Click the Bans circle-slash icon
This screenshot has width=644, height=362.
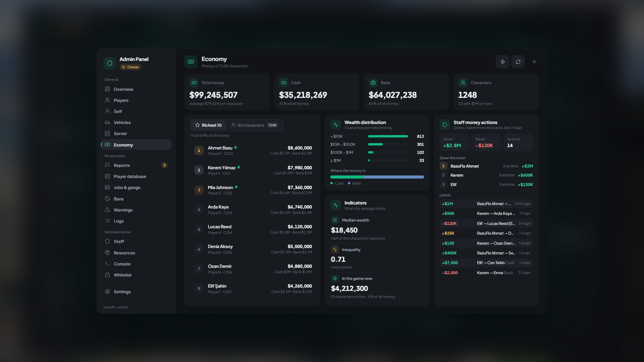[107, 199]
